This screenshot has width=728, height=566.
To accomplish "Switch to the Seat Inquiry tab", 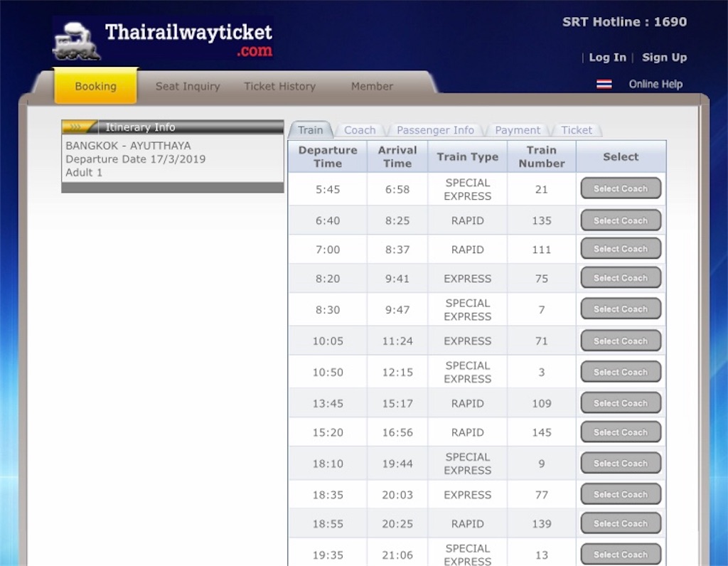I will point(188,86).
